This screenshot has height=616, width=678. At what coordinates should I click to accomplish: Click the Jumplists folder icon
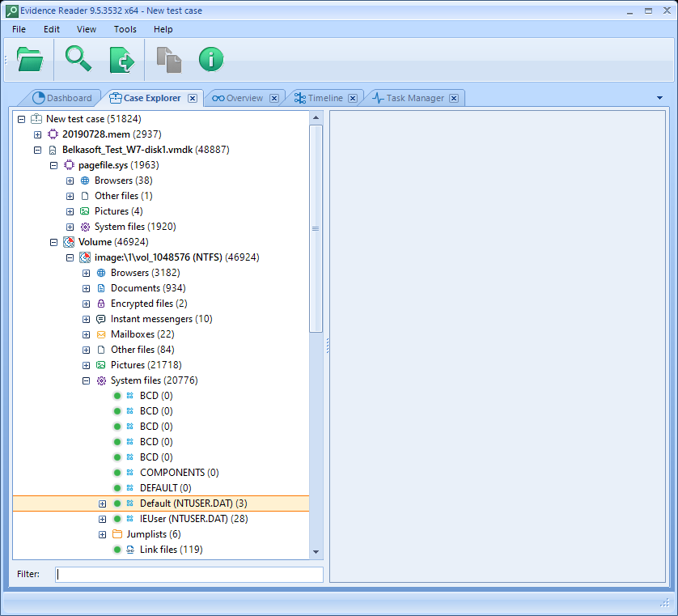117,534
